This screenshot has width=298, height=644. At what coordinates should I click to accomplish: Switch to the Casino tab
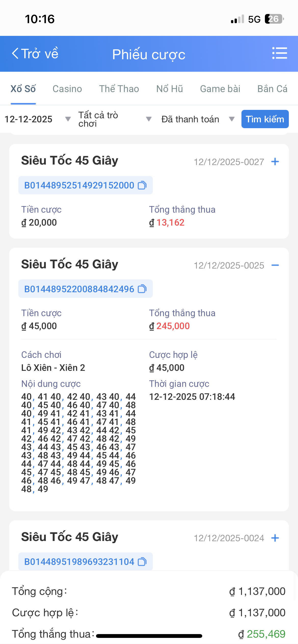[x=67, y=89]
